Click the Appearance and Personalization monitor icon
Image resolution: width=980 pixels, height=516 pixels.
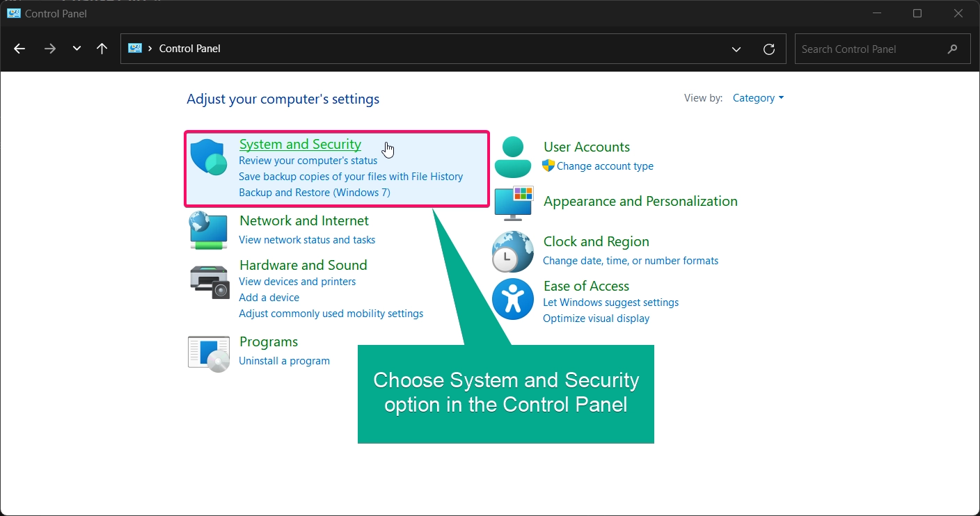point(514,202)
